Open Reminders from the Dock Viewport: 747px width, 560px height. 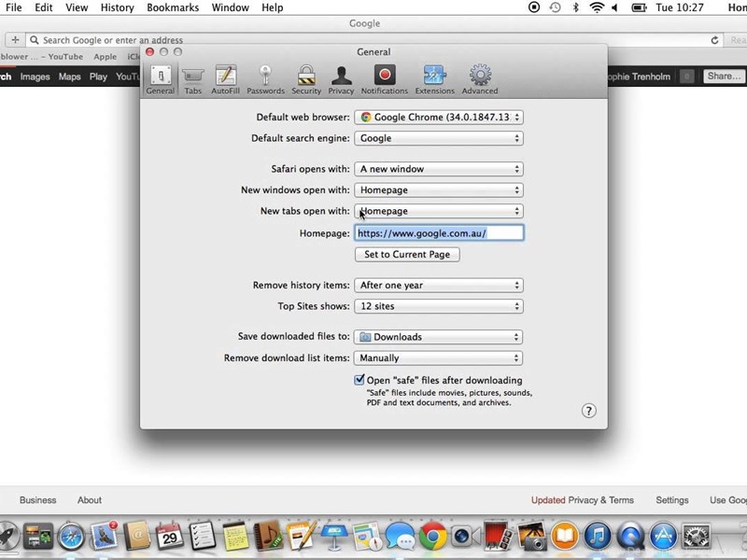202,536
